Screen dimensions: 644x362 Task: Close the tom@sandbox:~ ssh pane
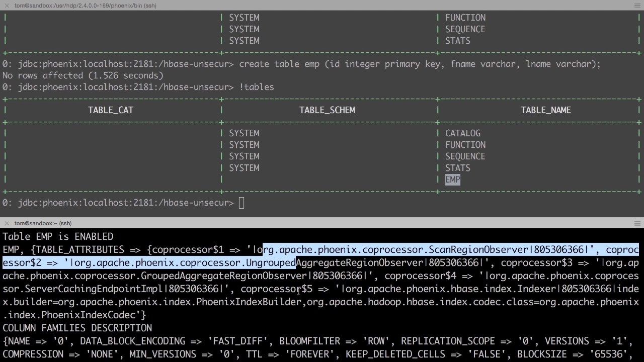click(x=7, y=223)
